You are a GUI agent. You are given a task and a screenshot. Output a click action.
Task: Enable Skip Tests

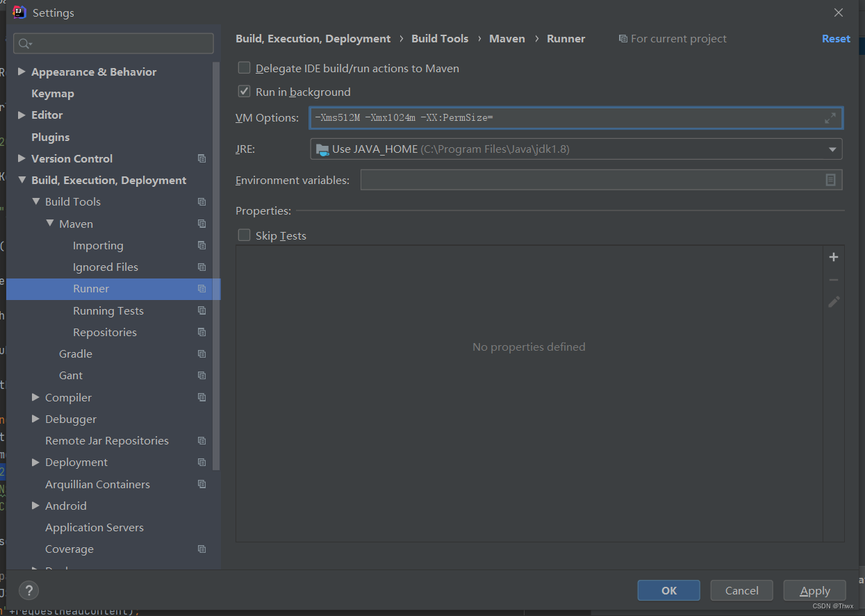(x=244, y=235)
